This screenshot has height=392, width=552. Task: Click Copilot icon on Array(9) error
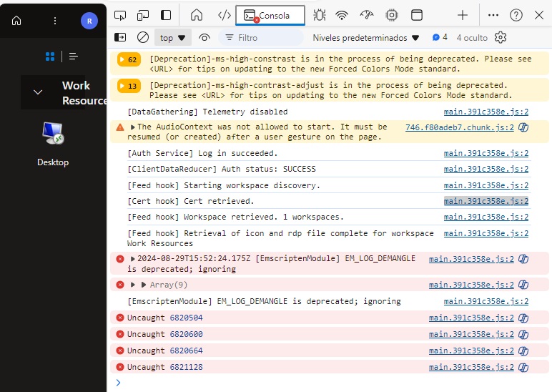(x=523, y=285)
